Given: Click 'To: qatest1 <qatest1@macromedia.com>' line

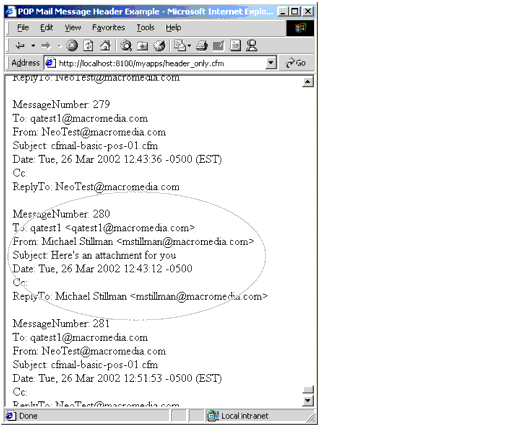Looking at the screenshot, I should 104,228.
